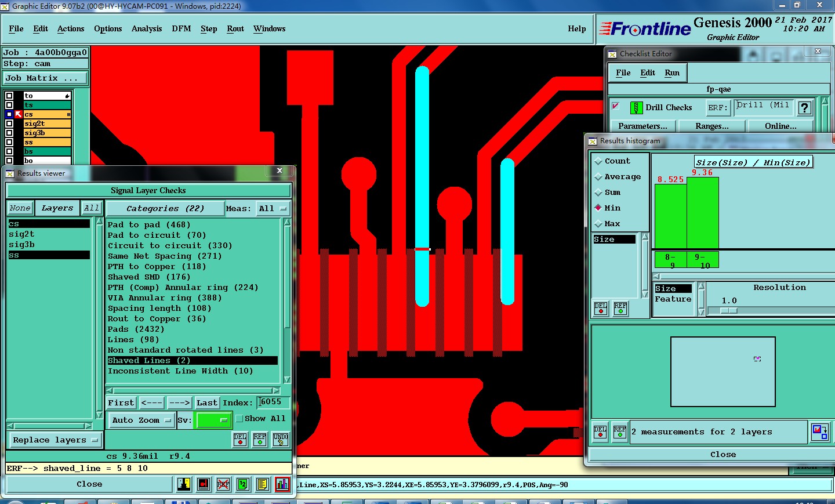This screenshot has width=835, height=504.
Task: Open the DFM menu
Action: 181,28
